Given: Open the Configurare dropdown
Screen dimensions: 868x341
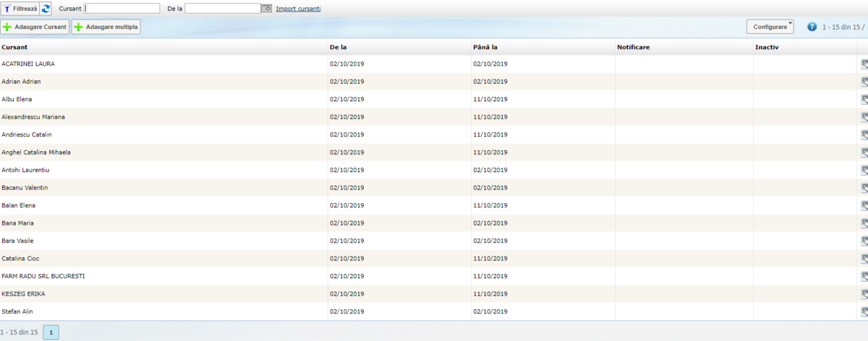Looking at the screenshot, I should tap(770, 27).
